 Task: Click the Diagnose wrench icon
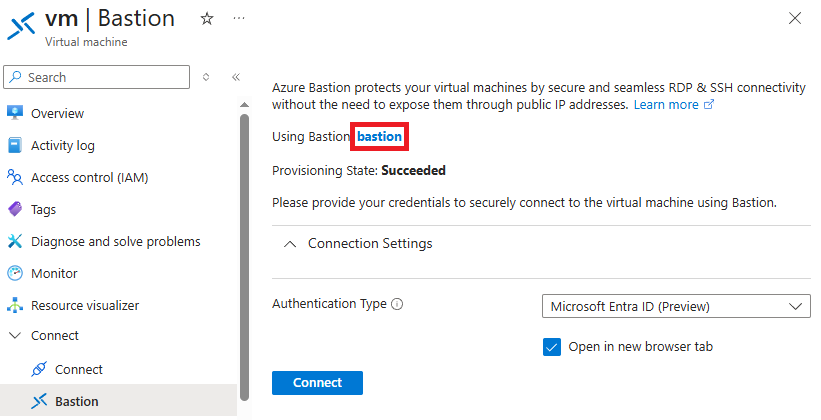15,241
